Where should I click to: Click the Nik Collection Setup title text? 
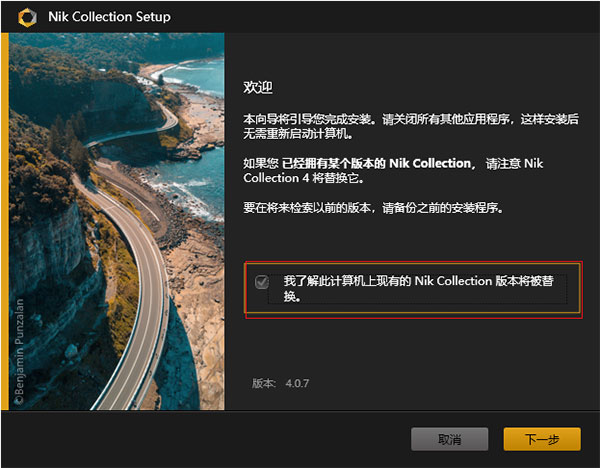(x=110, y=17)
